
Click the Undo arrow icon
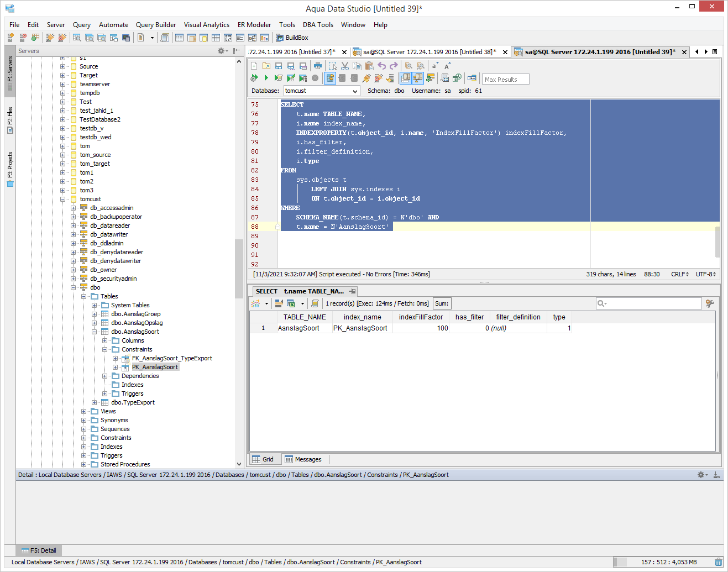(381, 66)
